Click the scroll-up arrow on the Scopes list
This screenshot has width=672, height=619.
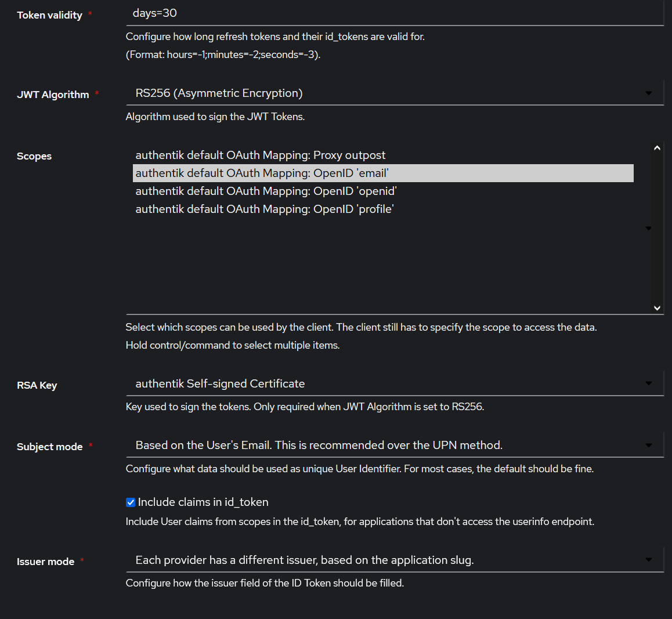pyautogui.click(x=656, y=148)
